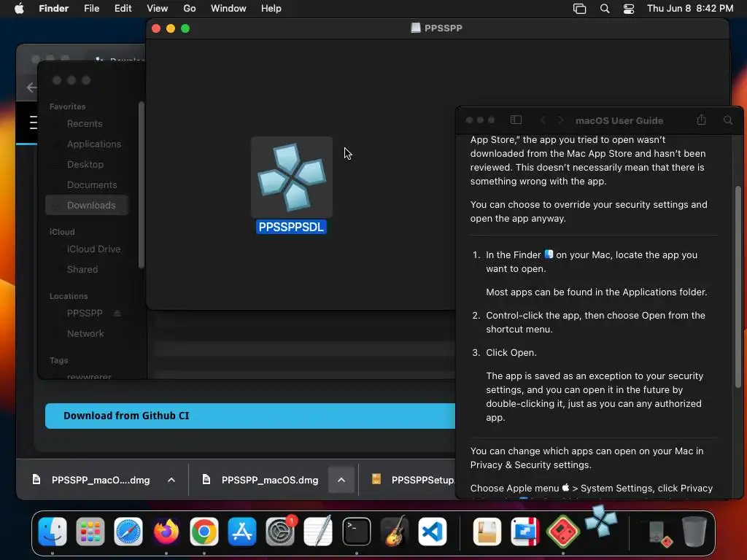
Task: Click the Finder sidebar scrollbar
Action: coord(141,184)
